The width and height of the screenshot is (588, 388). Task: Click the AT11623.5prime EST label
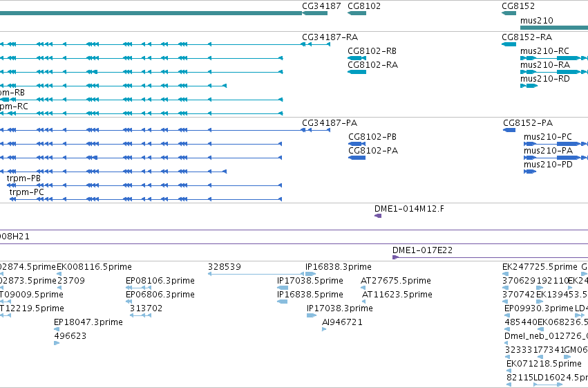coord(397,295)
